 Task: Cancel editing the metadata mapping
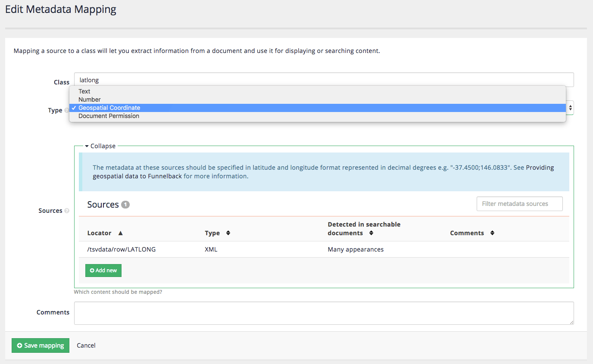pos(86,345)
